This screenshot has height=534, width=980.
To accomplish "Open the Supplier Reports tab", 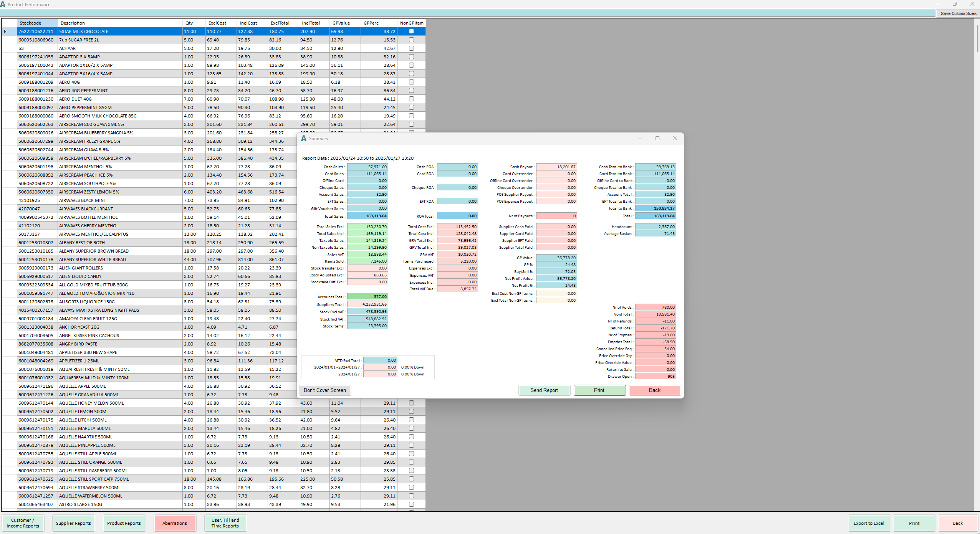I will [x=73, y=523].
